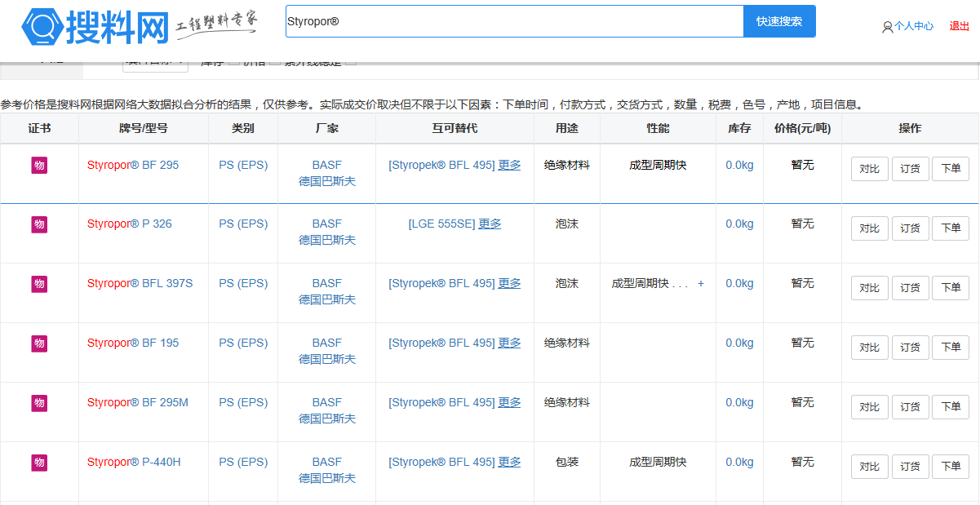Click certificate icon for Styropor BF 195
Viewport: 980px width, 505px height.
39,343
